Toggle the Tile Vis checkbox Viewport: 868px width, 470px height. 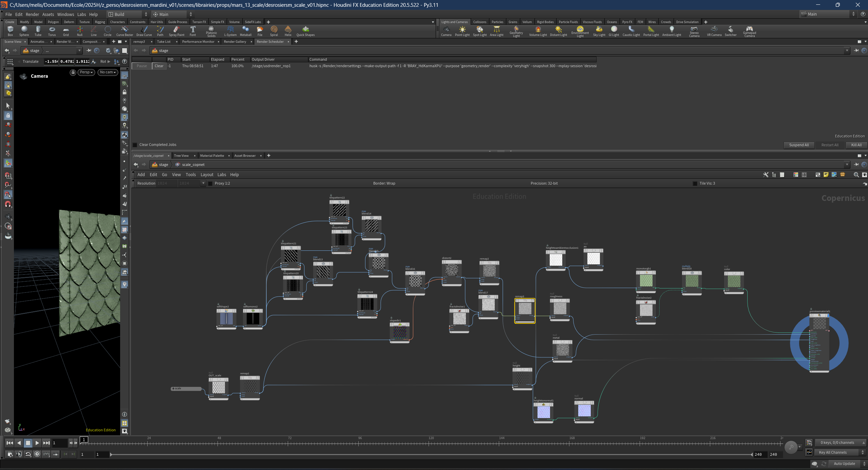(695, 184)
